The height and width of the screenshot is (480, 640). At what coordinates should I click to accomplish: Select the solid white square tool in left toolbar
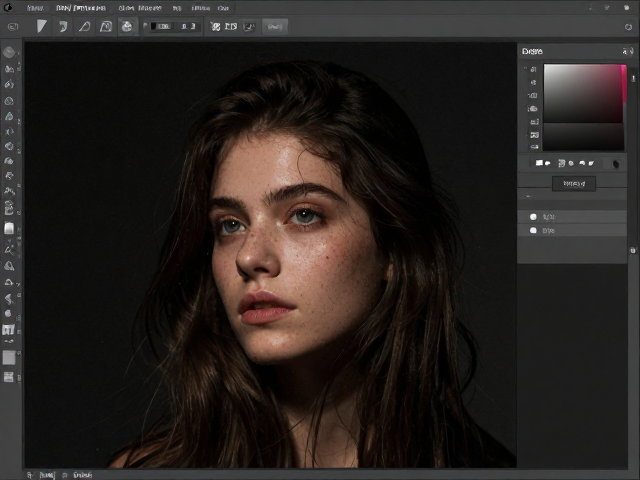tap(9, 228)
